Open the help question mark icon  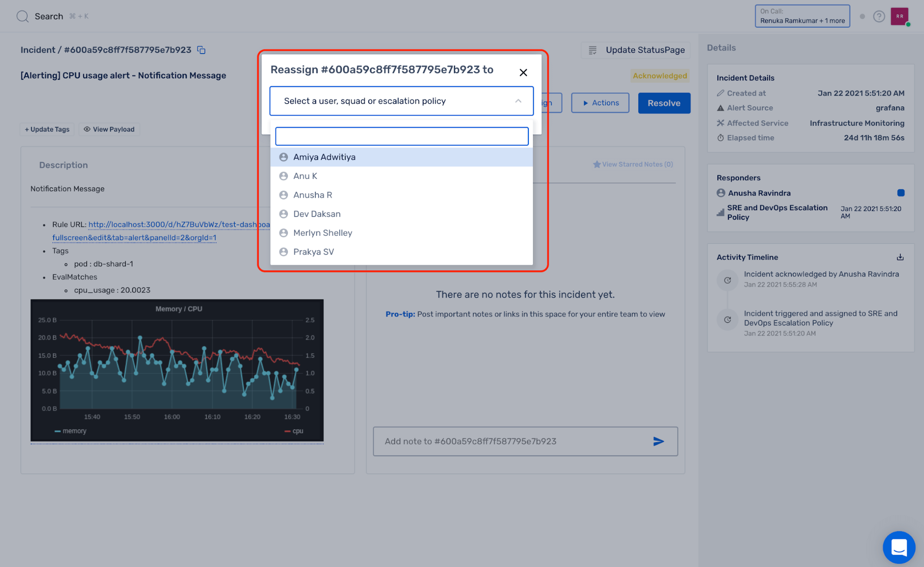(x=879, y=17)
